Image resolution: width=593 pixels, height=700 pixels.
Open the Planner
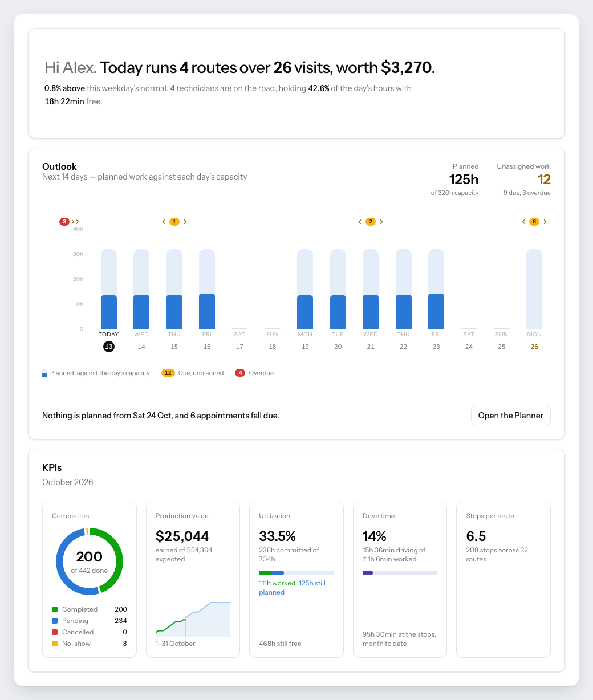[511, 416]
